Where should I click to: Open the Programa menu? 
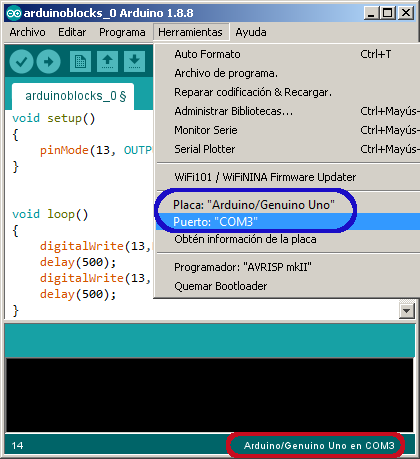point(122,32)
